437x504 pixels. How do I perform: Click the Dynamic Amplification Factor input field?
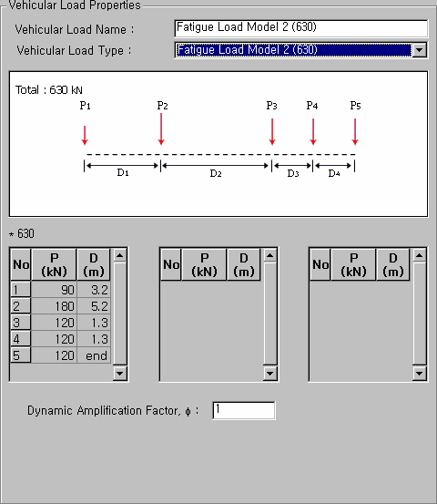[x=244, y=410]
